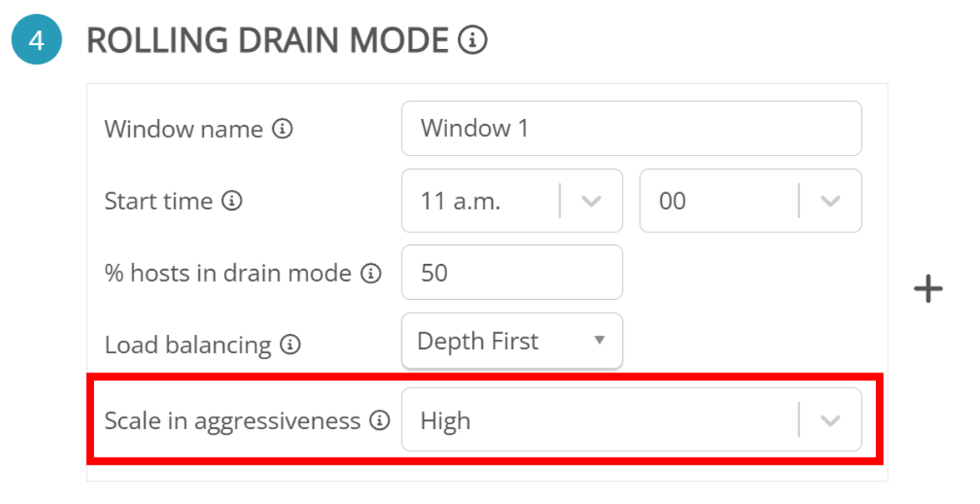Click the ROLLING DRAIN MODE heading text
The image size is (980, 504).
[x=267, y=39]
